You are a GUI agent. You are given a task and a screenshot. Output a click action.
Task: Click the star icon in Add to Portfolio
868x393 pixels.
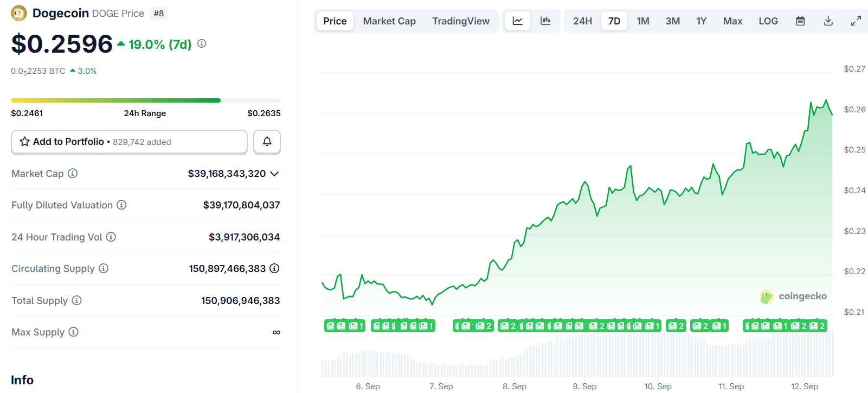24,142
